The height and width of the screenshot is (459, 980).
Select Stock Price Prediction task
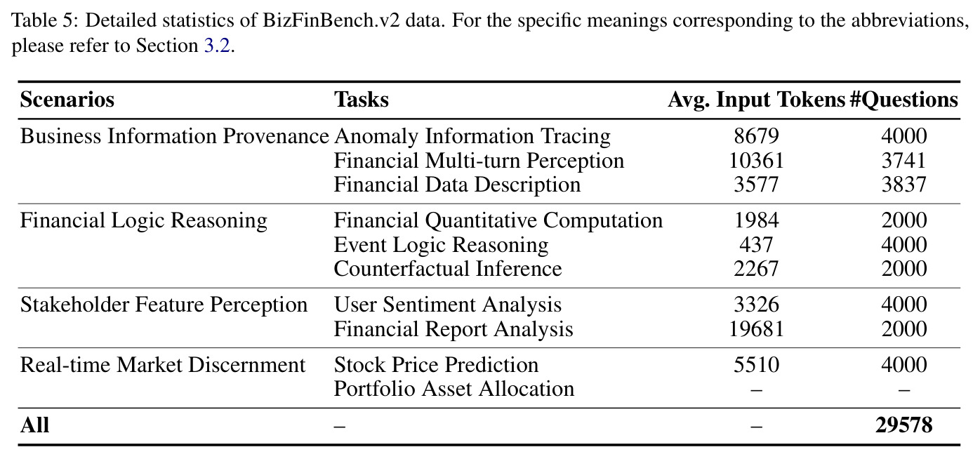click(x=436, y=365)
